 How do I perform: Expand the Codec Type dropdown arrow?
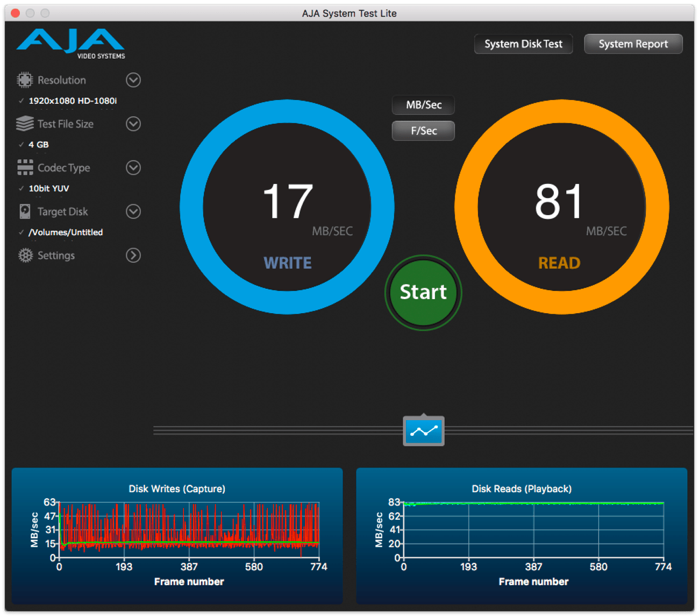pos(133,168)
